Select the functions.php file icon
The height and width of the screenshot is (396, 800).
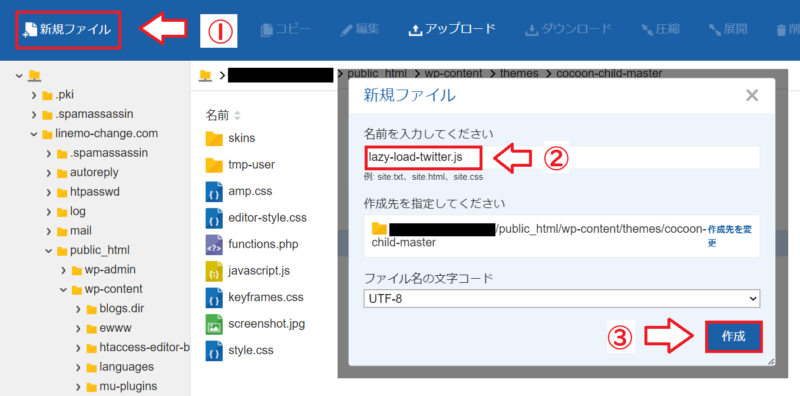pyautogui.click(x=214, y=244)
